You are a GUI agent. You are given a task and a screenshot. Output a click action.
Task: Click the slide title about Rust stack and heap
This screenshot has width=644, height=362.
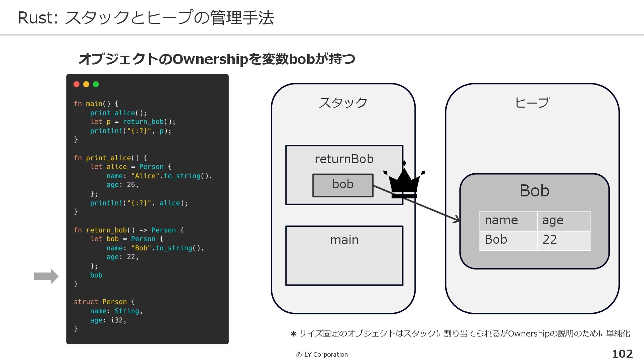click(146, 18)
